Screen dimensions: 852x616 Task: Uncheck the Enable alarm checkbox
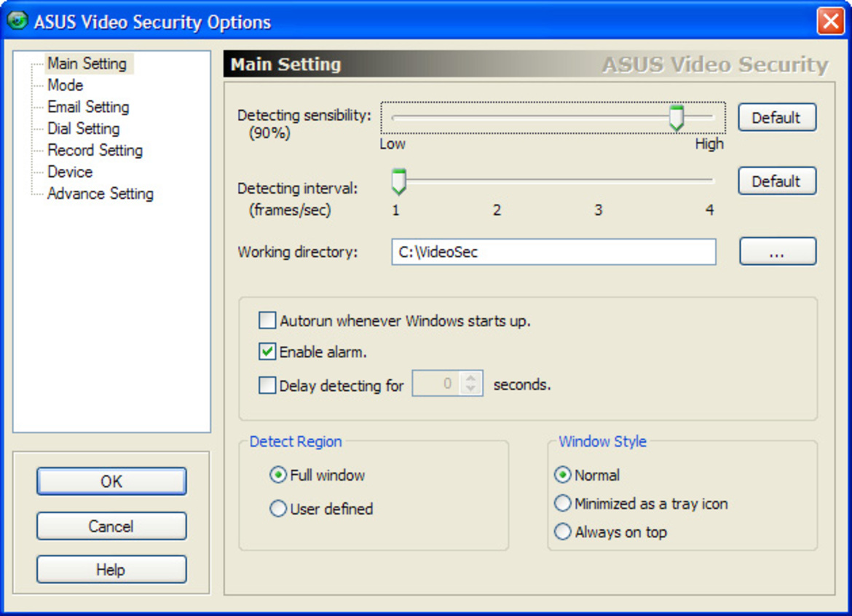(267, 352)
